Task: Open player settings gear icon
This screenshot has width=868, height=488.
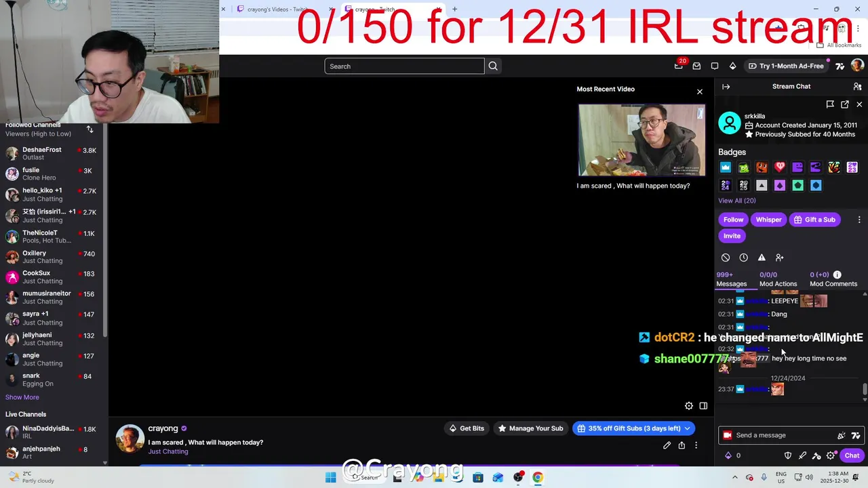Action: coord(689,406)
